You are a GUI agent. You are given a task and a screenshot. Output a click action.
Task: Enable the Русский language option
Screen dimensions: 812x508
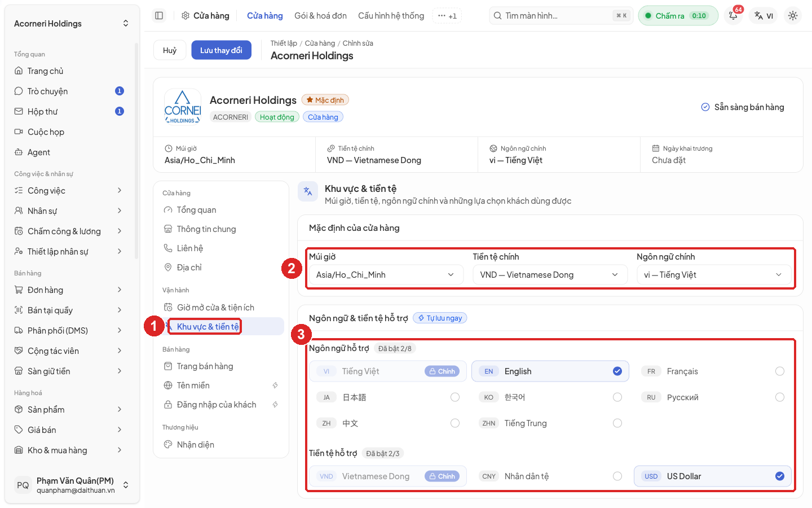point(713,397)
